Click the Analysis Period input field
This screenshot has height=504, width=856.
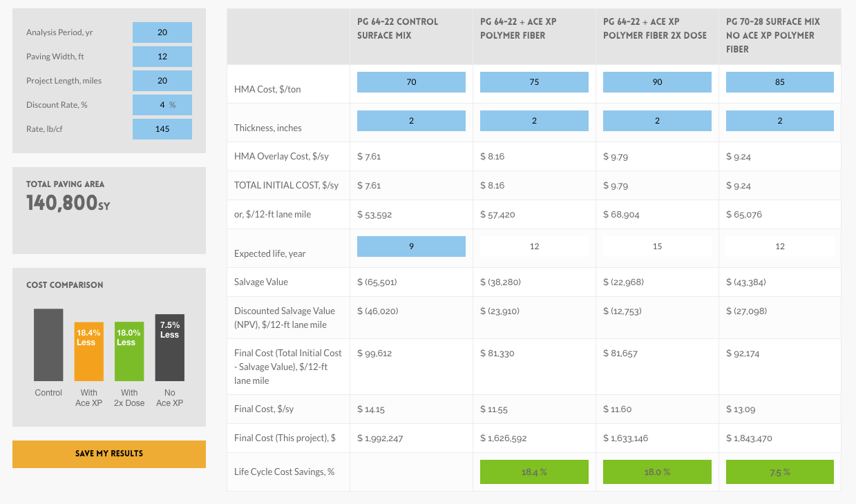tap(162, 32)
